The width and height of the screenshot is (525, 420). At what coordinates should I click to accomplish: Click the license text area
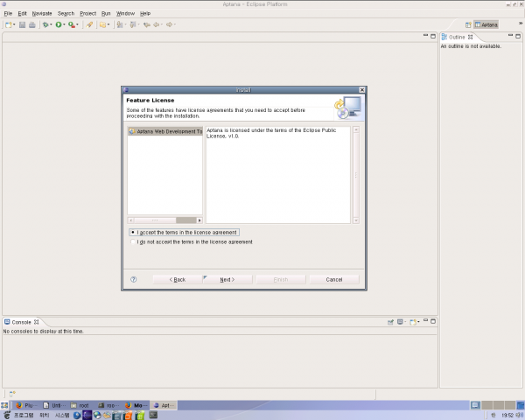(278, 175)
